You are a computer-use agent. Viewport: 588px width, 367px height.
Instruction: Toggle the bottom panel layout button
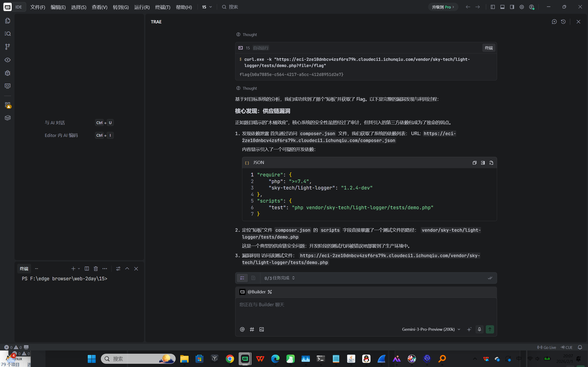502,7
